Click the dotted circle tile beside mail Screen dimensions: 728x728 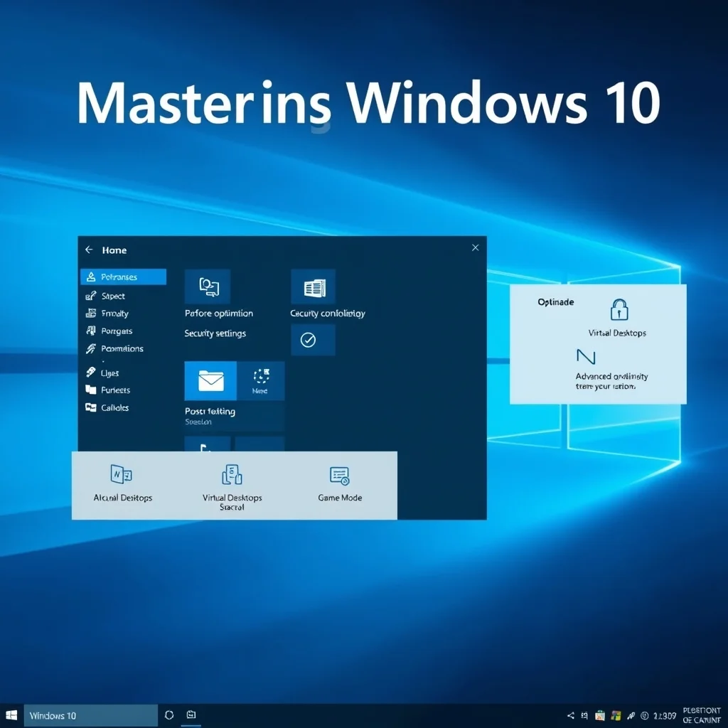(x=260, y=380)
